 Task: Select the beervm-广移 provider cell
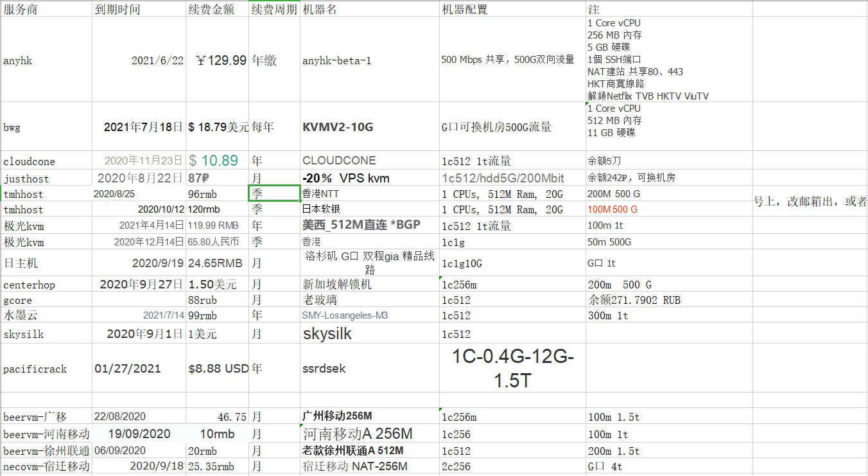(x=46, y=417)
